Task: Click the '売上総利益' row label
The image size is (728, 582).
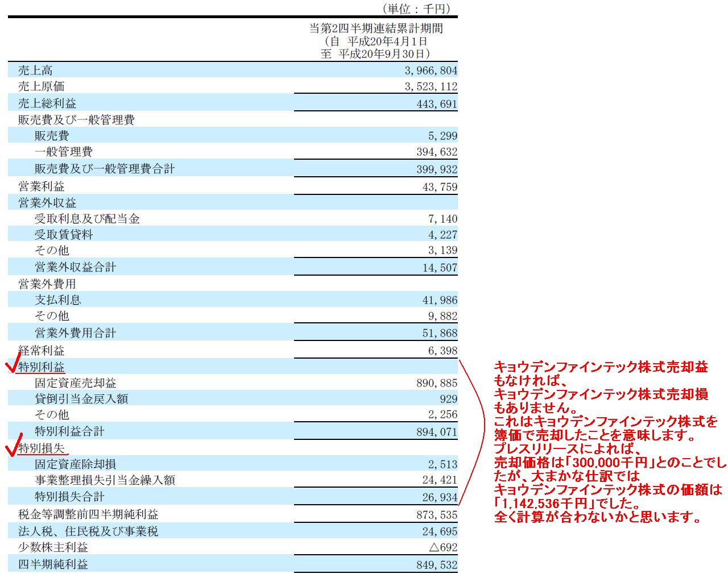Action: point(47,103)
